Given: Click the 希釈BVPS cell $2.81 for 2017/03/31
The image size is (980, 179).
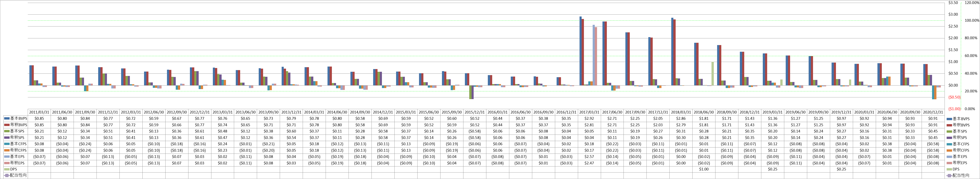Looking at the screenshot, I should point(589,125).
